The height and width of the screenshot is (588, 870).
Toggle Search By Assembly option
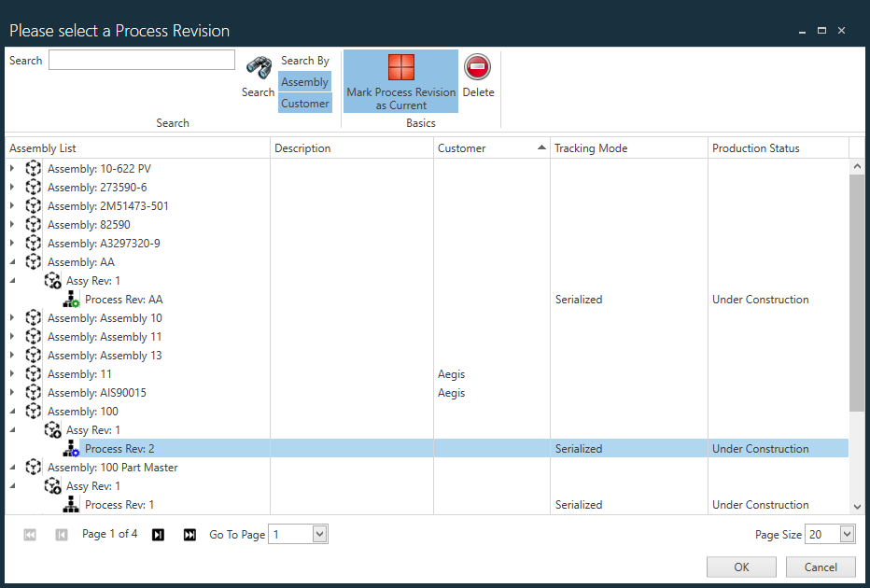[x=304, y=82]
